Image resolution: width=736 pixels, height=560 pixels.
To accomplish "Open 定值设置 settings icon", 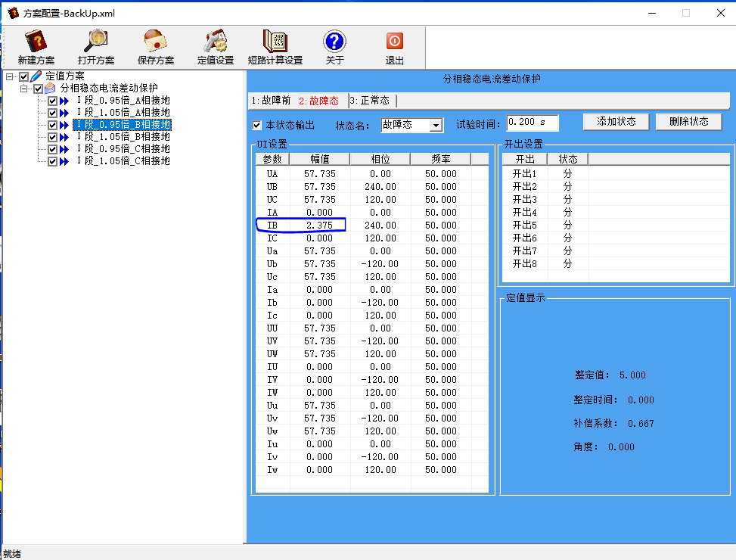I will 216,42.
